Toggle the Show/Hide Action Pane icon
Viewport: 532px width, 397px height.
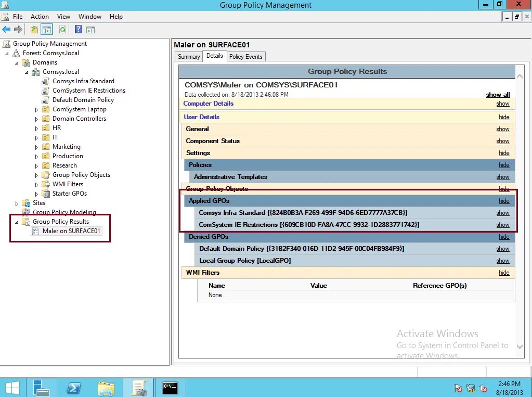90,30
